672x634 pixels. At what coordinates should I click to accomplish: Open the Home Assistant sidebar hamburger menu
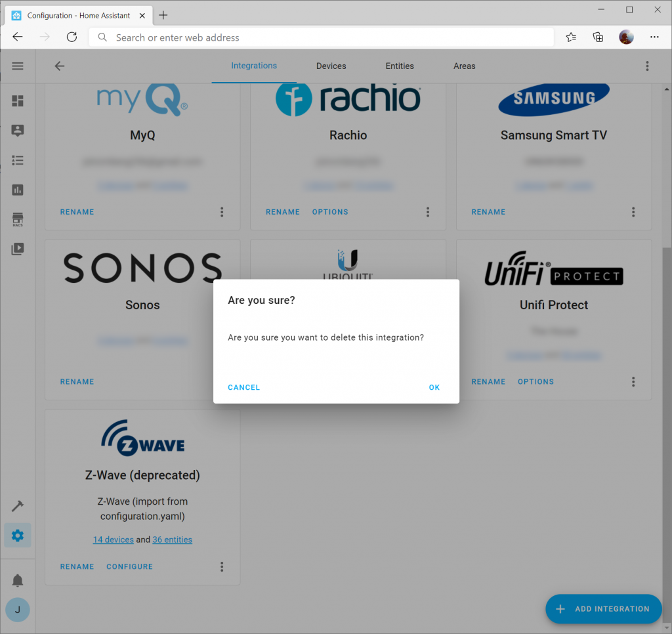pos(18,66)
